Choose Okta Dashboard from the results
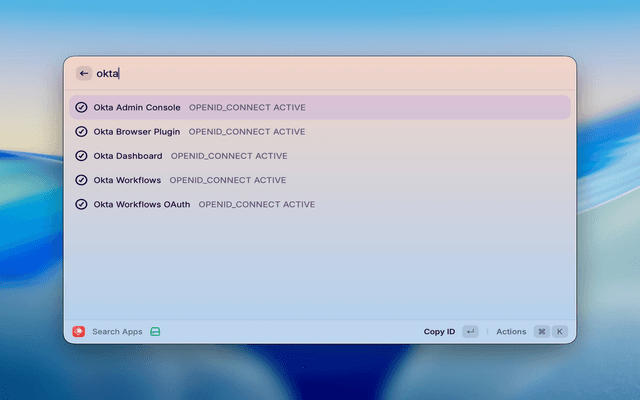This screenshot has height=400, width=640. click(x=128, y=156)
